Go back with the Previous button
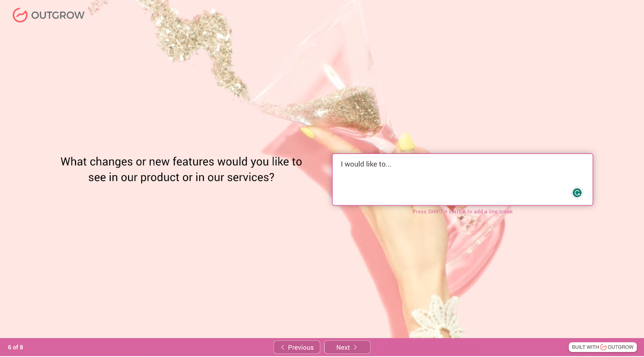Image resolution: width=644 pixels, height=357 pixels. 297,347
